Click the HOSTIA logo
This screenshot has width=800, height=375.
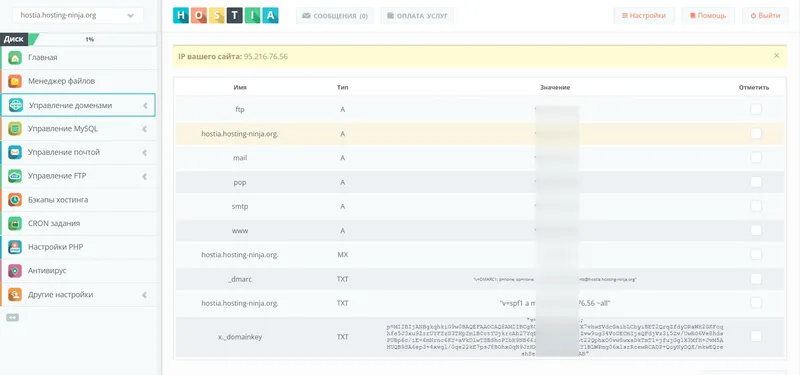[226, 15]
